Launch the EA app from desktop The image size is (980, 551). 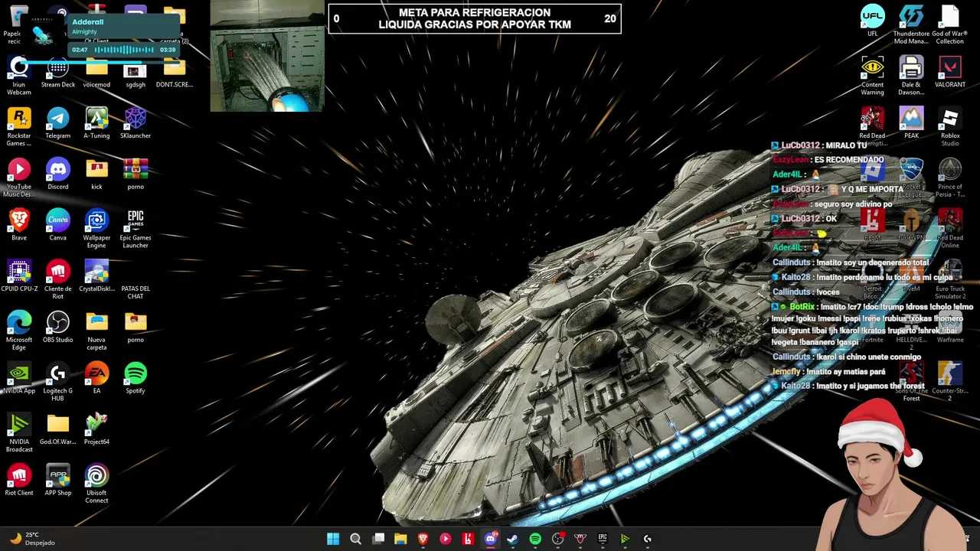(96, 379)
